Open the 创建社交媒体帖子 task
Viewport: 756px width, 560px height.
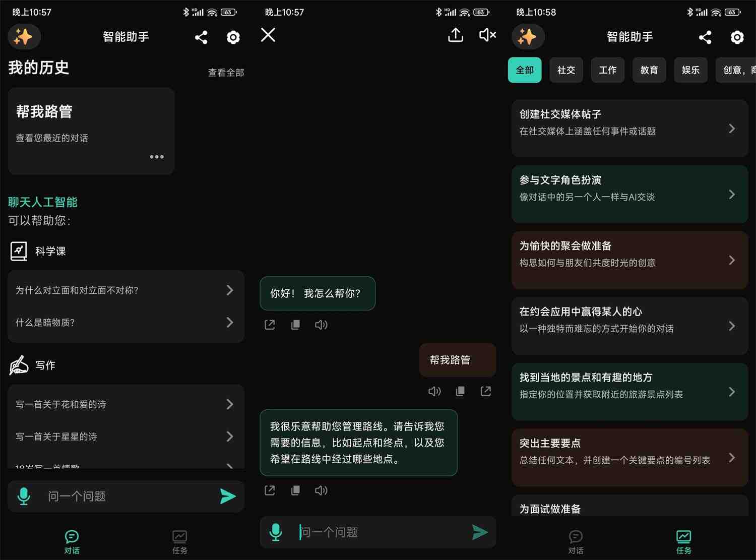pos(630,129)
